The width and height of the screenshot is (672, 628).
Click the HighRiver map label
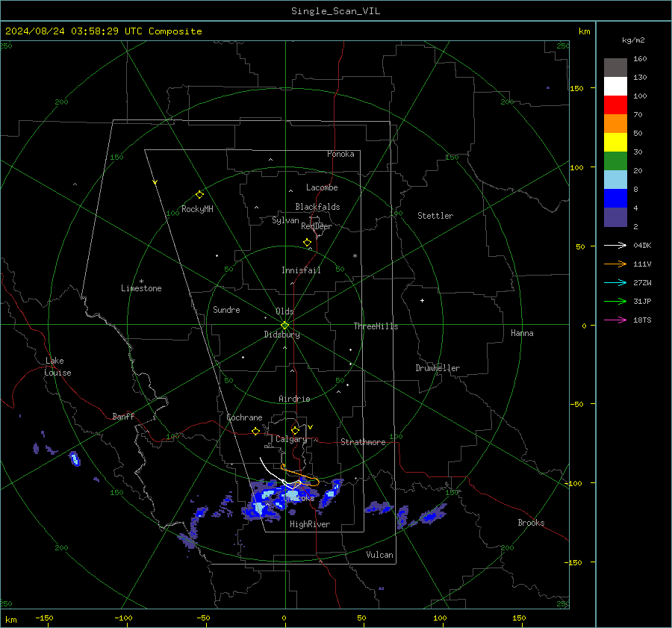310,524
